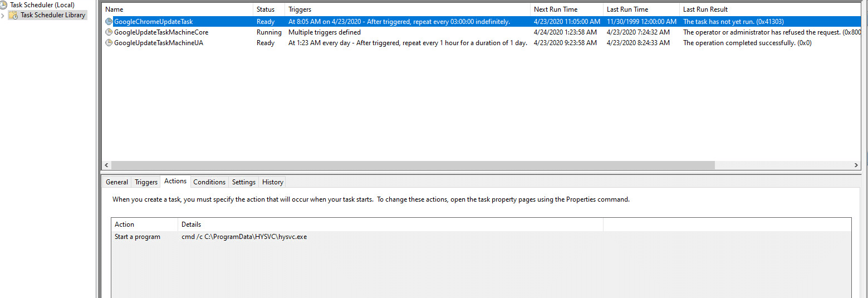
Task: Open the History tab
Action: point(273,182)
